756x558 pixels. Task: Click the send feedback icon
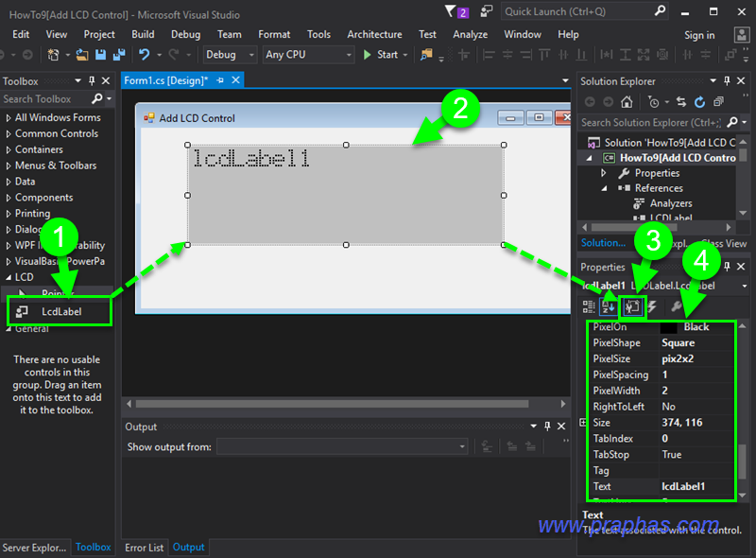pos(487,10)
